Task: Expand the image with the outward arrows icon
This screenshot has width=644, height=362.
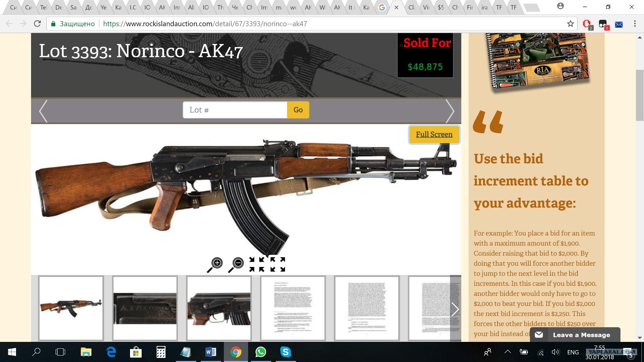Action: pos(278,265)
